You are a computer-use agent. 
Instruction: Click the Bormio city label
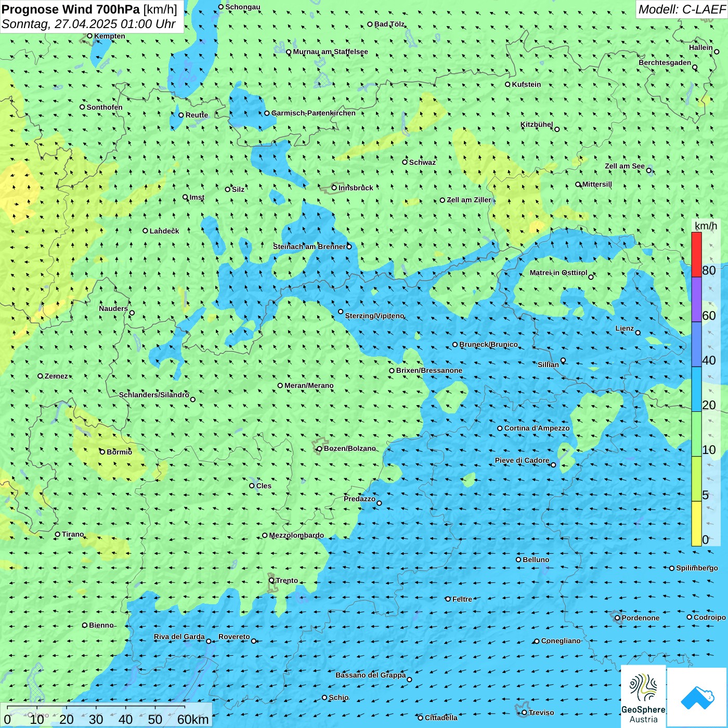tap(119, 452)
